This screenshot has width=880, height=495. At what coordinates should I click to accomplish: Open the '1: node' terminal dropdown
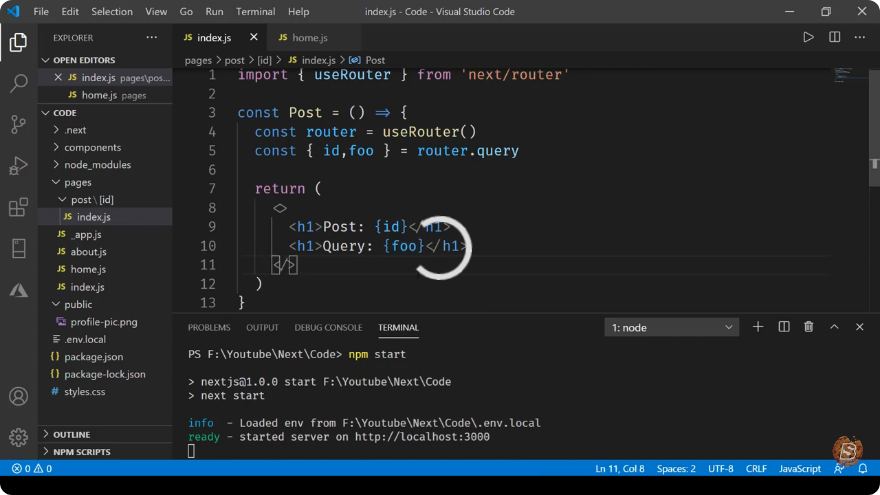point(672,327)
